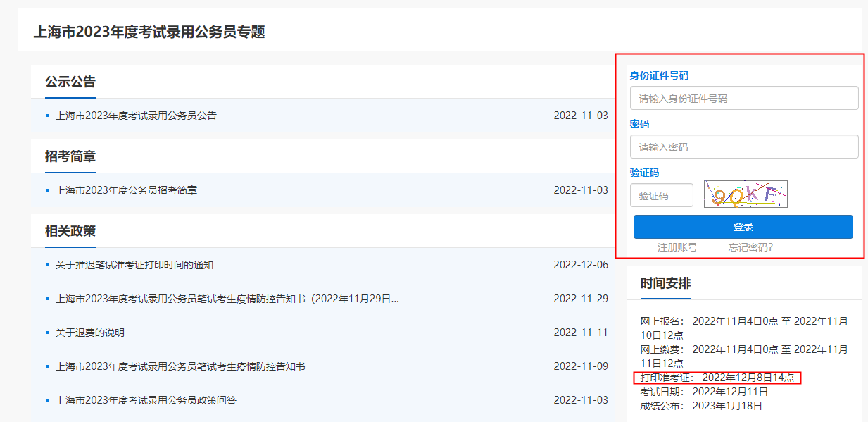Viewport: 868px width, 422px height.
Task: Open the 上海市2023年度公务员招考简章 link
Action: tap(126, 190)
